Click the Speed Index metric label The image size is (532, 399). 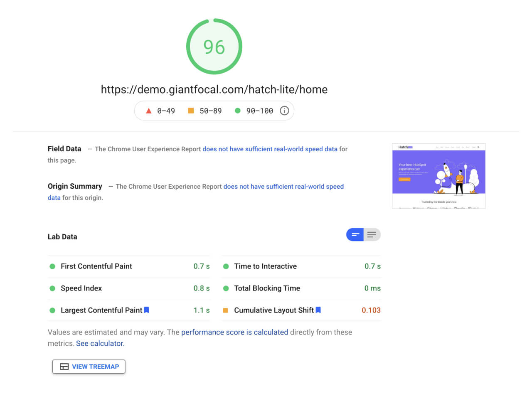[x=81, y=288]
